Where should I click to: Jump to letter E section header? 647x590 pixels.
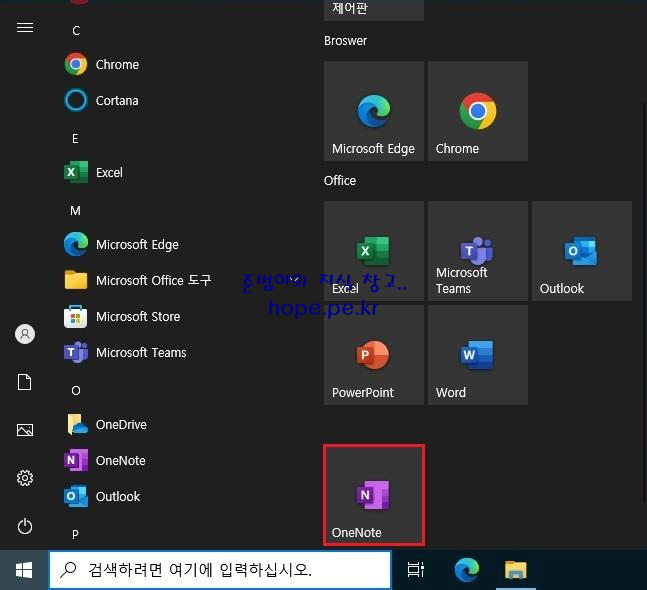[75, 139]
